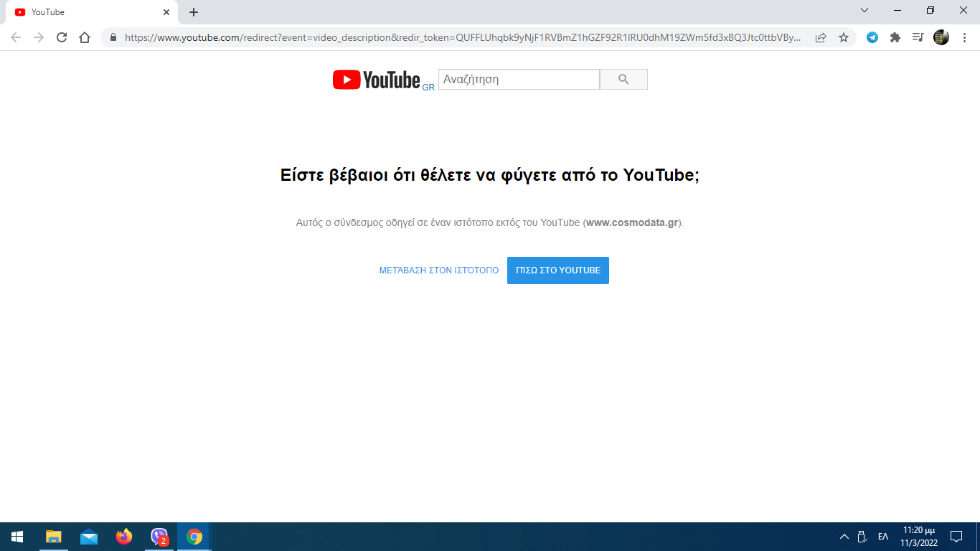Click the USB device tray icon
The image size is (980, 551).
click(x=862, y=537)
